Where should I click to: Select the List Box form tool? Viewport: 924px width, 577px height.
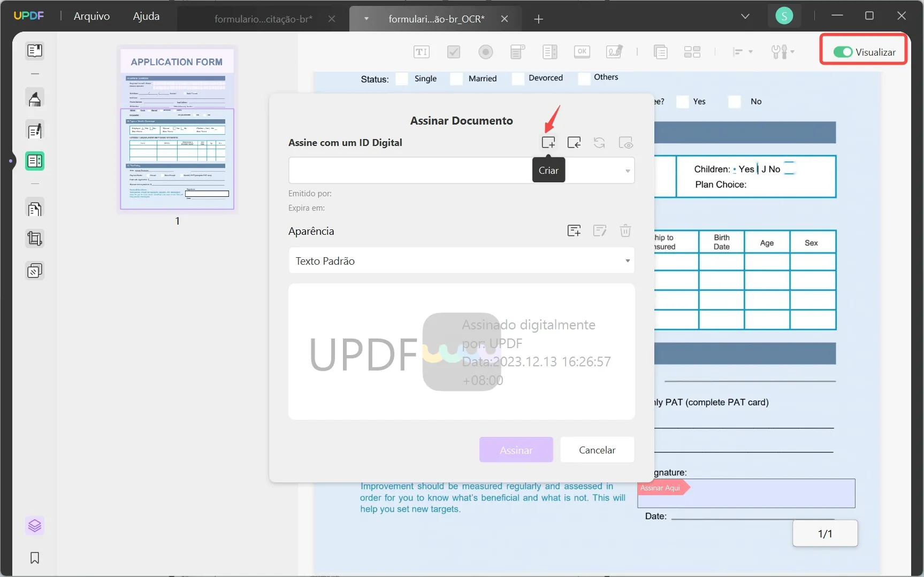[x=549, y=52]
